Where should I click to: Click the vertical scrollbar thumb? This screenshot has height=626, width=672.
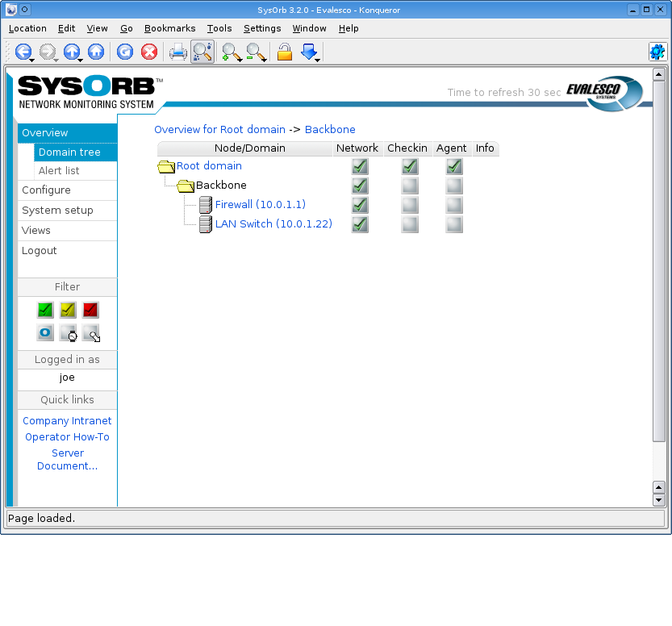[659, 261]
